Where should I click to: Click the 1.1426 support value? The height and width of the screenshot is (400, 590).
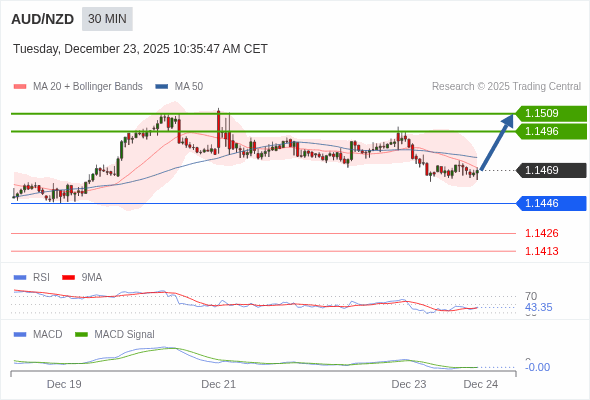pyautogui.click(x=541, y=233)
